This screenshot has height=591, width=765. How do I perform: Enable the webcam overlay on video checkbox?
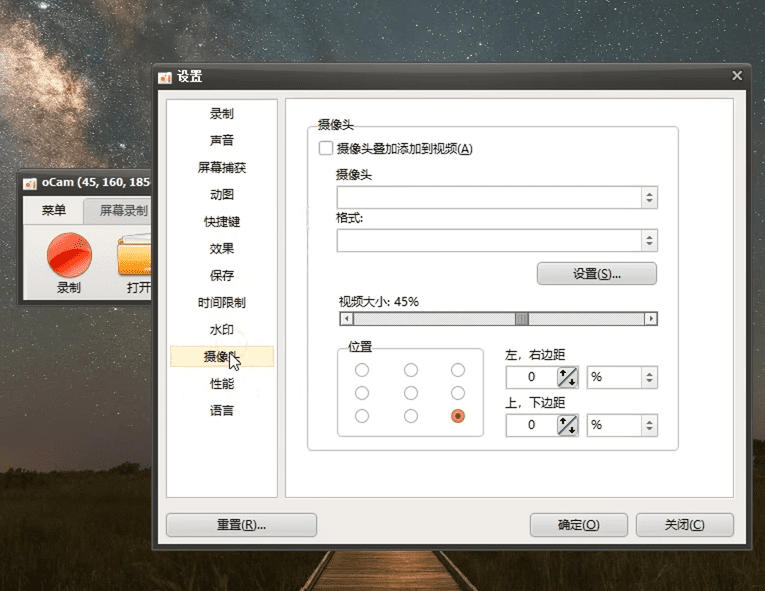pos(325,149)
